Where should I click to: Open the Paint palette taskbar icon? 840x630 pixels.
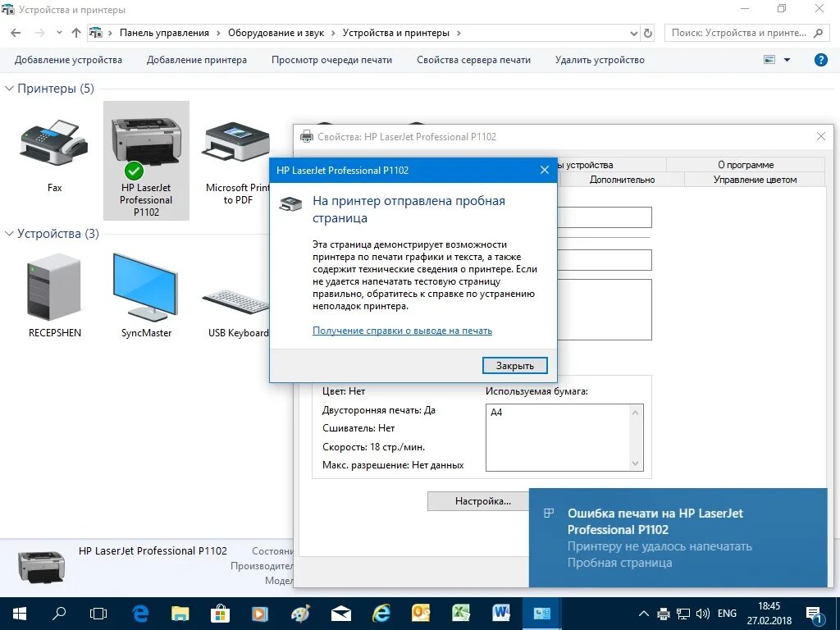click(300, 614)
